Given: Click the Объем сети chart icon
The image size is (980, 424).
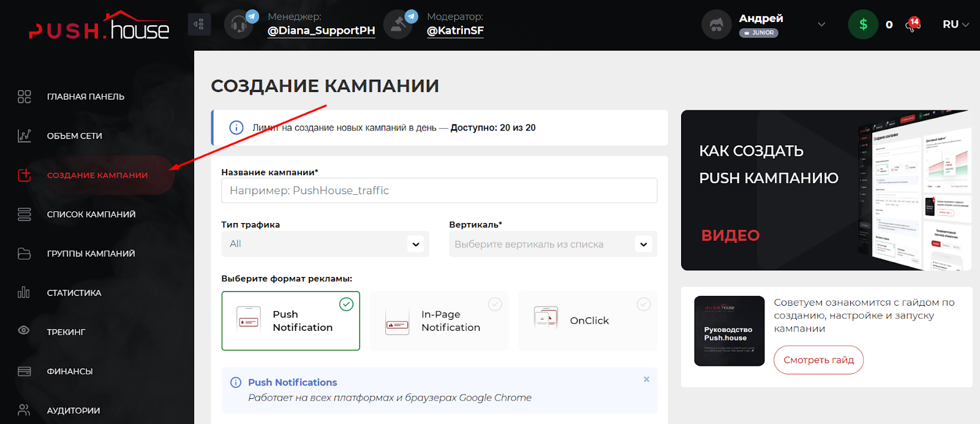Looking at the screenshot, I should 24,136.
